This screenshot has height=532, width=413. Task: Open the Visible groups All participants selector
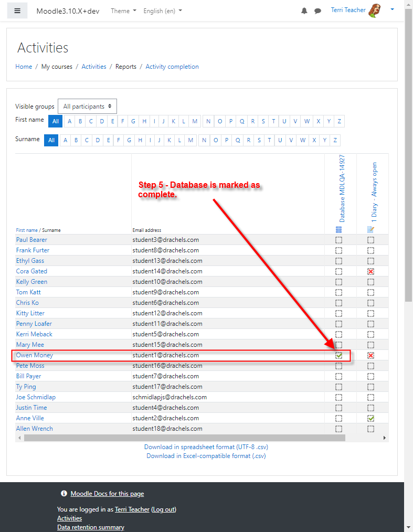tap(87, 106)
